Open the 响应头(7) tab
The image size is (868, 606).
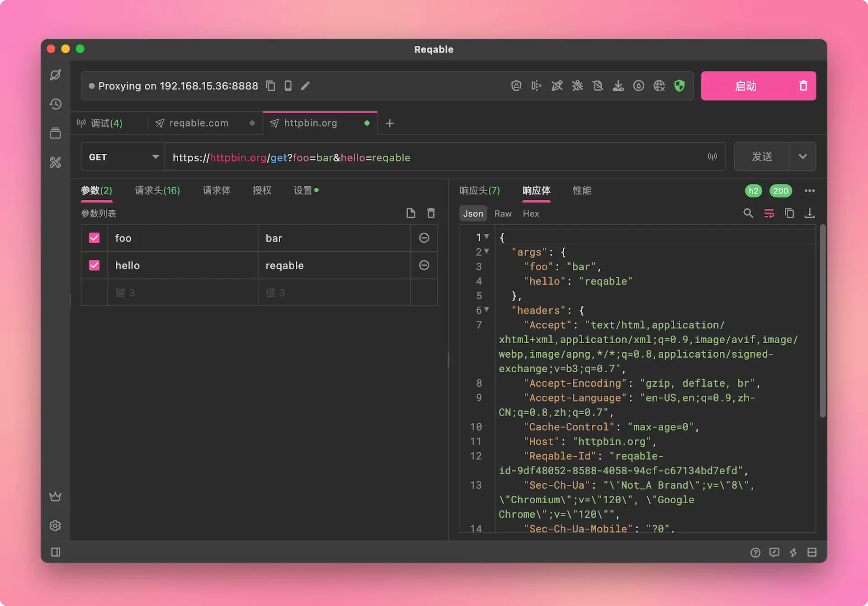480,190
